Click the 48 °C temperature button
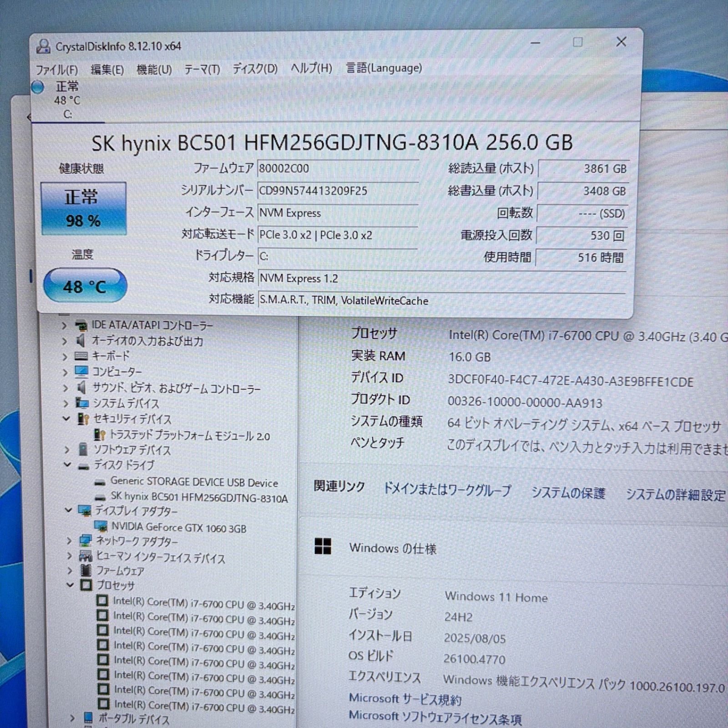Screen dimensions: 728x728 85,286
